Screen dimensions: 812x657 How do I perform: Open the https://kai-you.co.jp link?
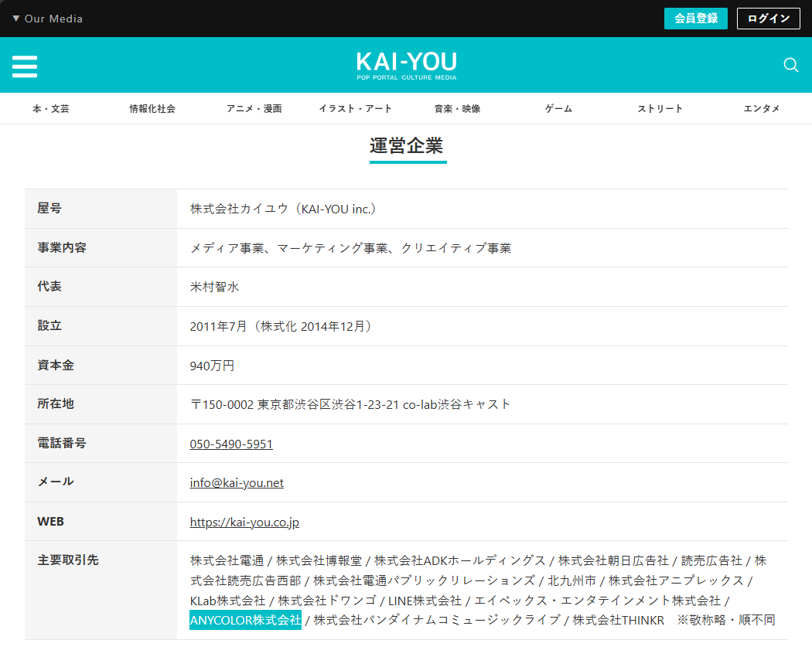pyautogui.click(x=244, y=522)
